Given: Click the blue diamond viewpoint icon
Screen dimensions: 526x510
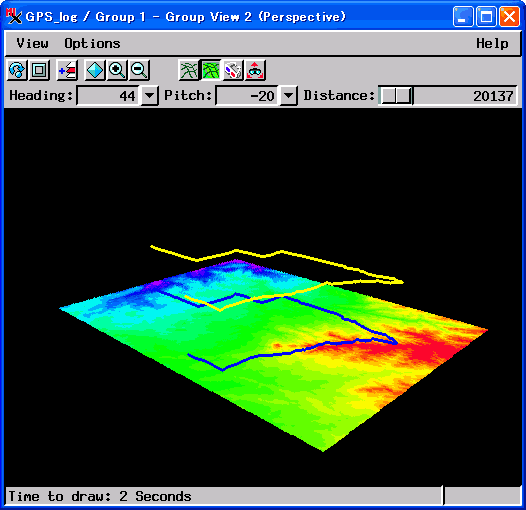Looking at the screenshot, I should coord(95,70).
